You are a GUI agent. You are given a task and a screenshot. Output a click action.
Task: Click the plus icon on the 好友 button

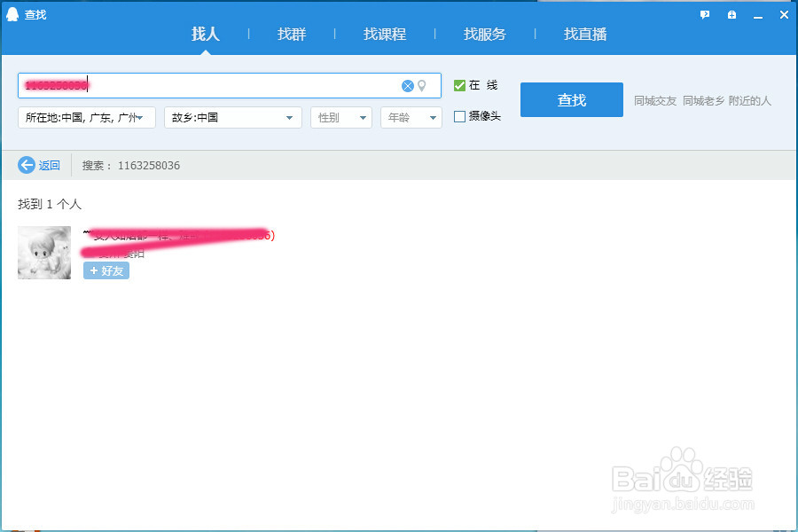96,270
